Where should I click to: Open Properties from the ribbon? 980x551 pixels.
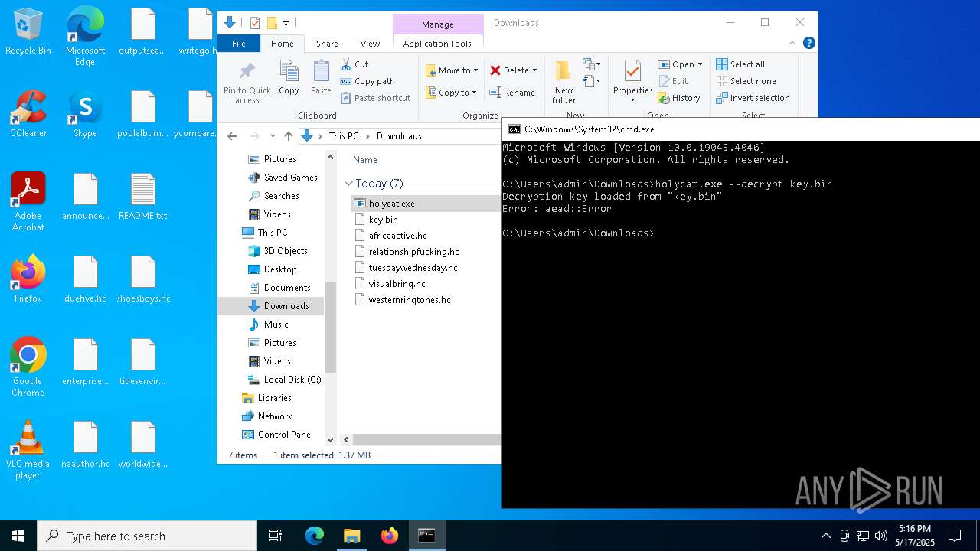point(632,81)
